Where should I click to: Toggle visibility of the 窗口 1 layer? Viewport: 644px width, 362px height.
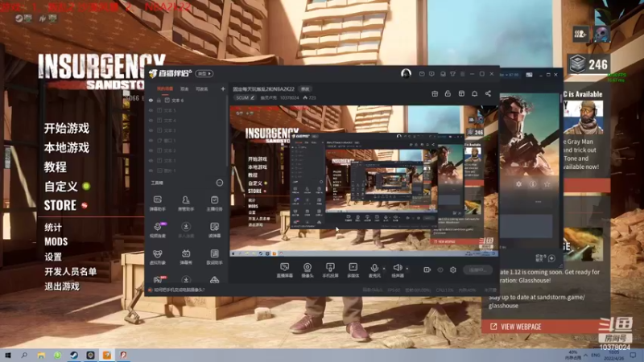[151, 140]
